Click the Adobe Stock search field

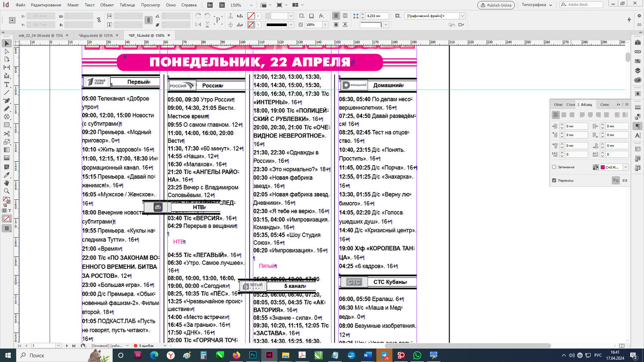click(x=581, y=5)
